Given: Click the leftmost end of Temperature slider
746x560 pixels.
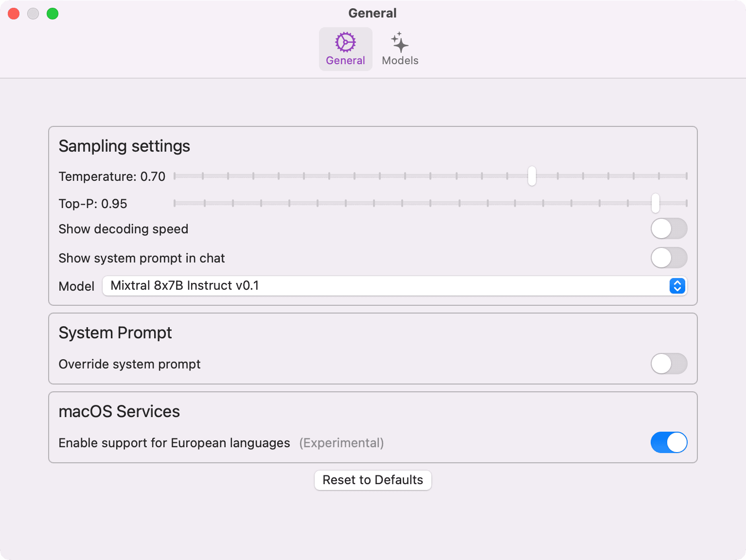Looking at the screenshot, I should pyautogui.click(x=175, y=176).
